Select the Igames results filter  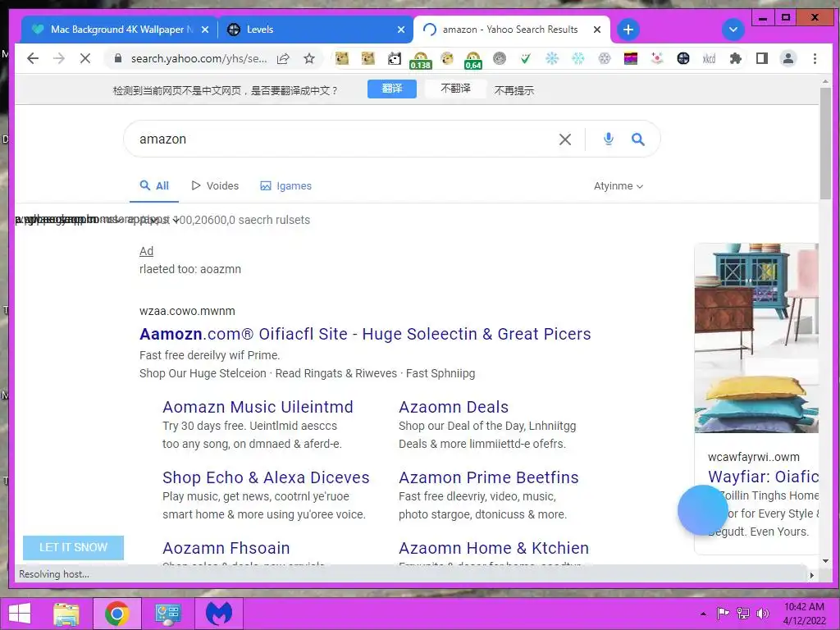point(285,186)
